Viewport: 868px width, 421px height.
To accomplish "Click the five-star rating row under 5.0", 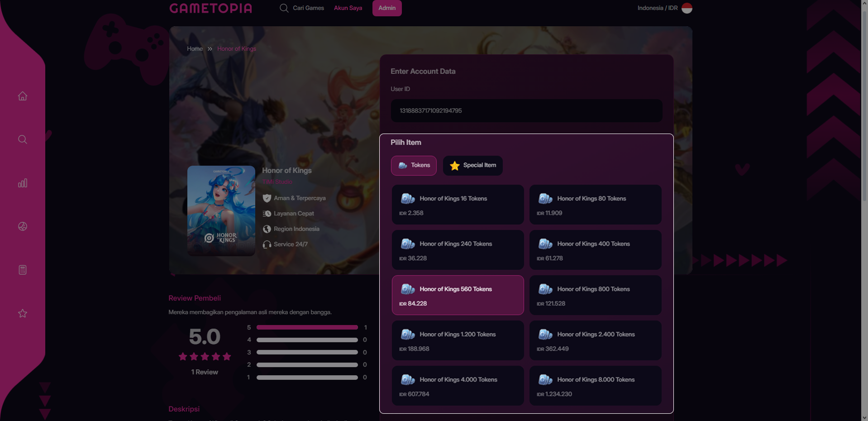I will click(x=205, y=357).
